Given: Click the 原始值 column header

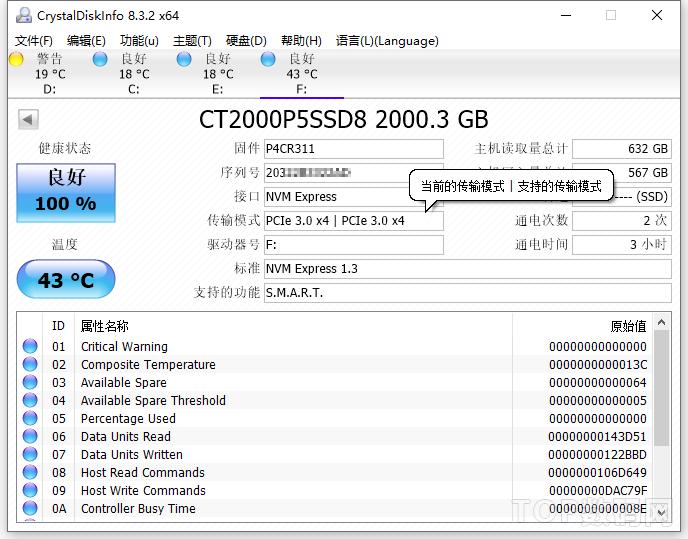Looking at the screenshot, I should [628, 326].
